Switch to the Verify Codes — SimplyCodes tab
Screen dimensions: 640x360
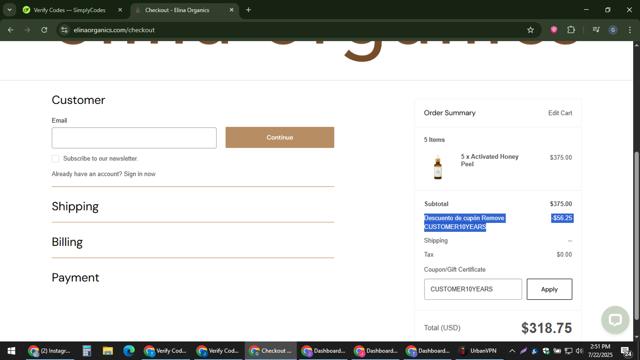(69, 10)
